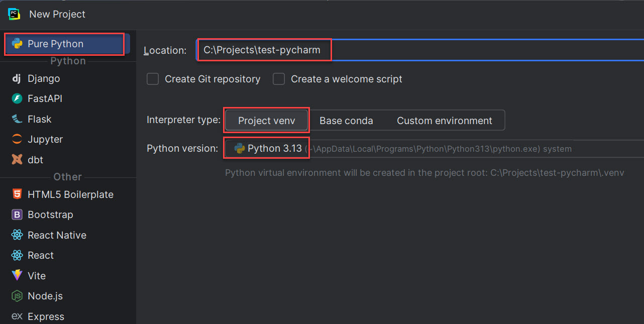
Task: Pick the Vite project icon
Action: point(17,276)
